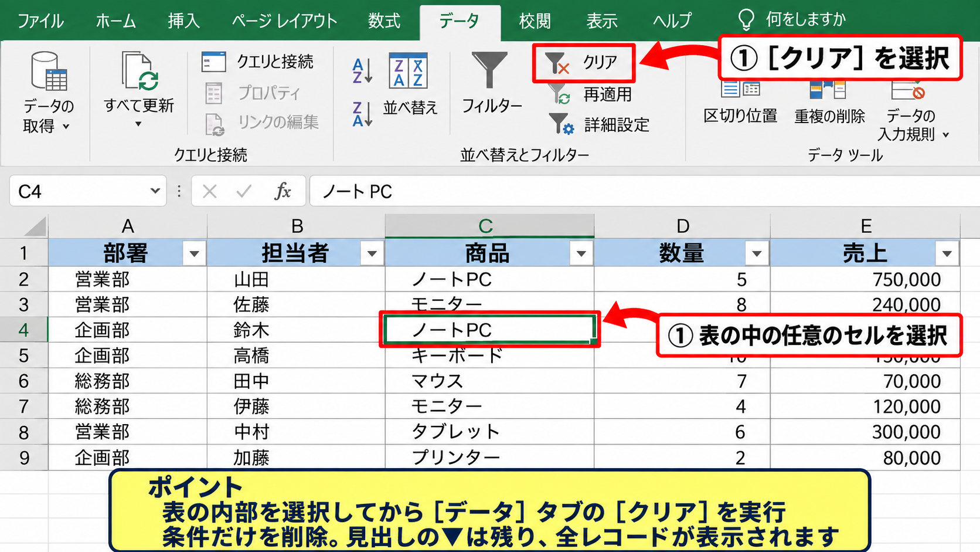The height and width of the screenshot is (552, 980).
Task: Select cell containing プリンター
Action: pos(489,457)
